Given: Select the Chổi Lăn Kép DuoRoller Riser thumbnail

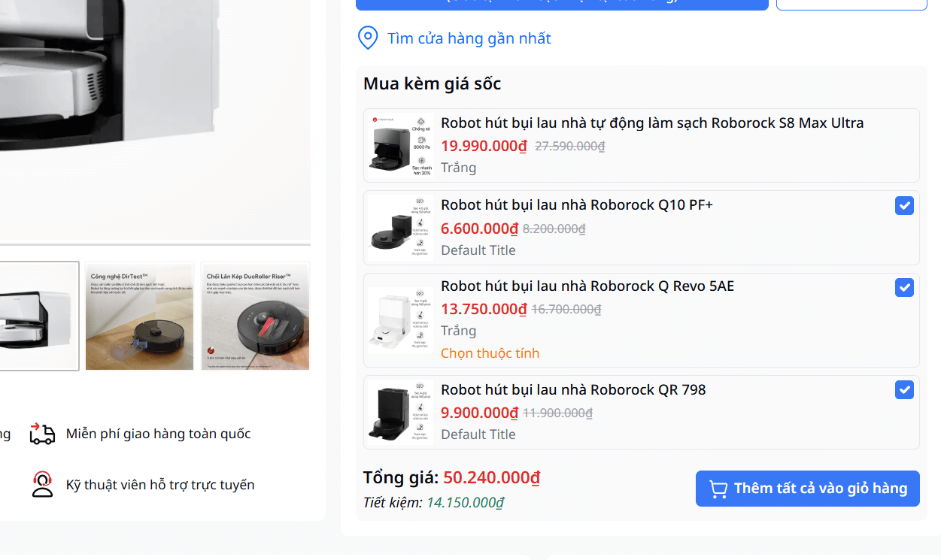Looking at the screenshot, I should (x=255, y=316).
